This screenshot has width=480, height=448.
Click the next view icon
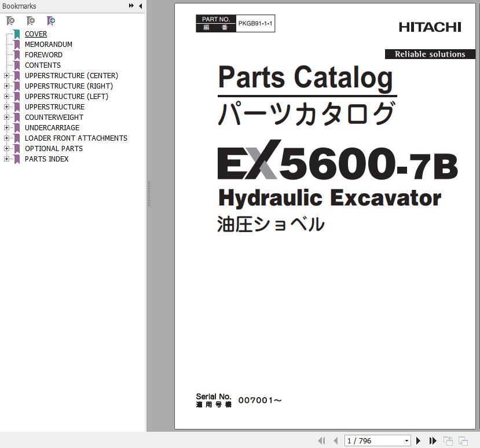pyautogui.click(x=463, y=440)
